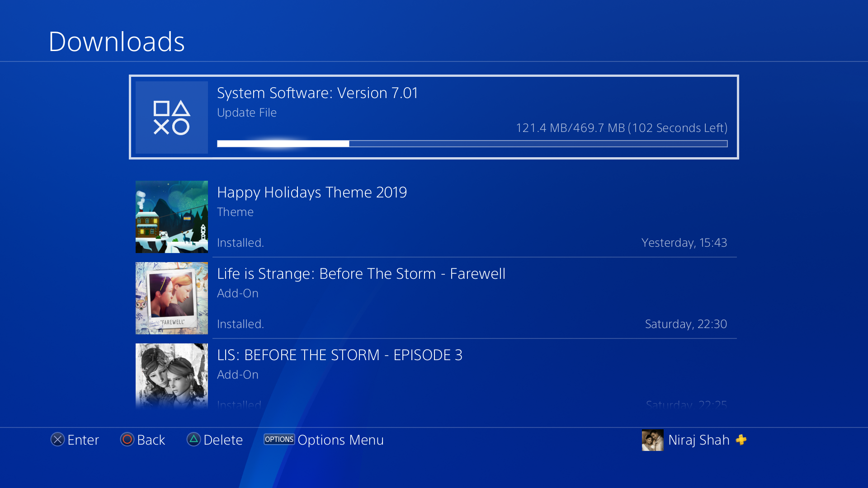868x488 pixels.
Task: Select the Happy Holidays Theme 2019 thumbnail
Action: (x=172, y=217)
